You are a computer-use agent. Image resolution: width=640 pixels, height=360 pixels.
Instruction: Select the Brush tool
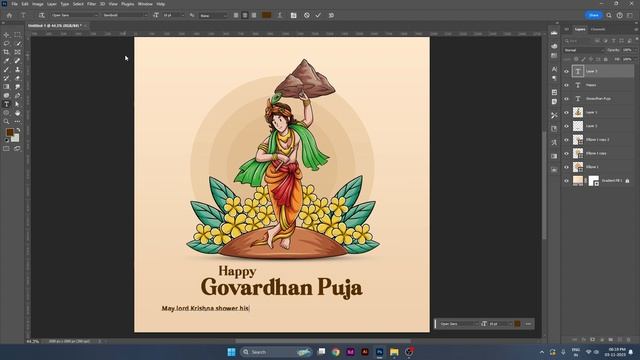6,70
